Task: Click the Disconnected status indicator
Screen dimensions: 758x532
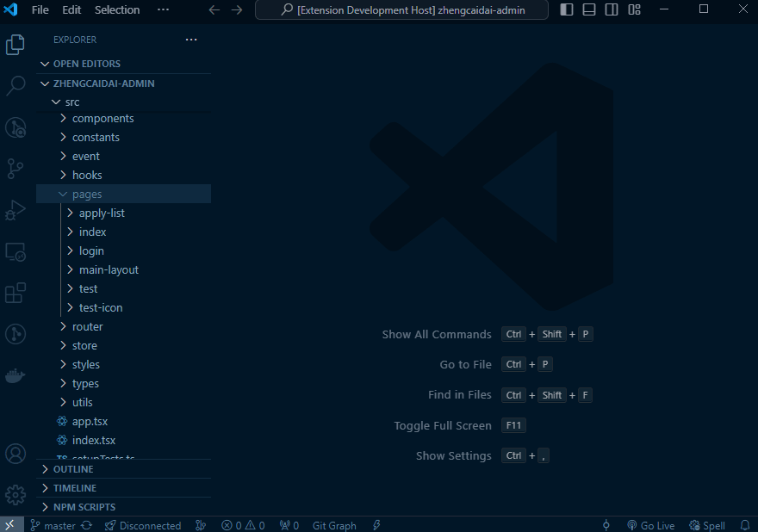Action: pyautogui.click(x=143, y=525)
